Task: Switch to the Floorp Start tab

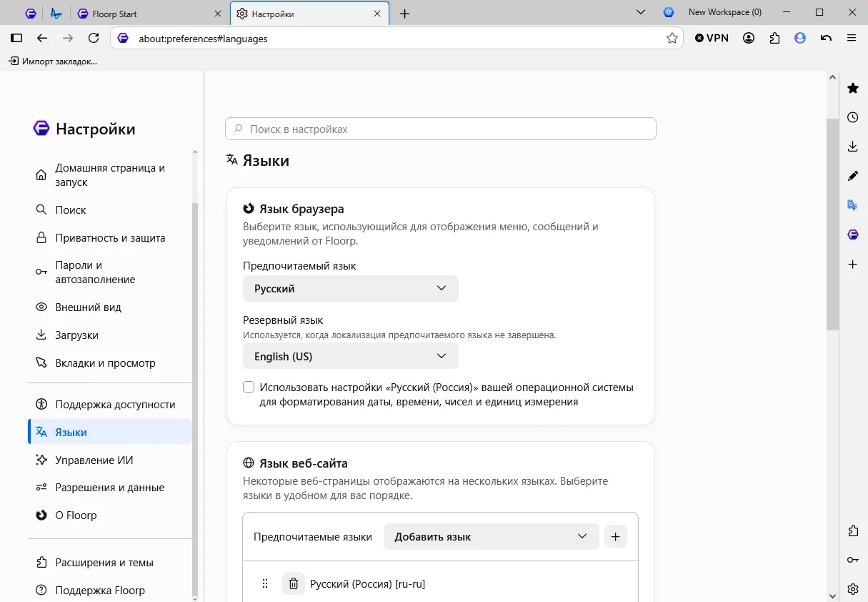Action: click(150, 14)
